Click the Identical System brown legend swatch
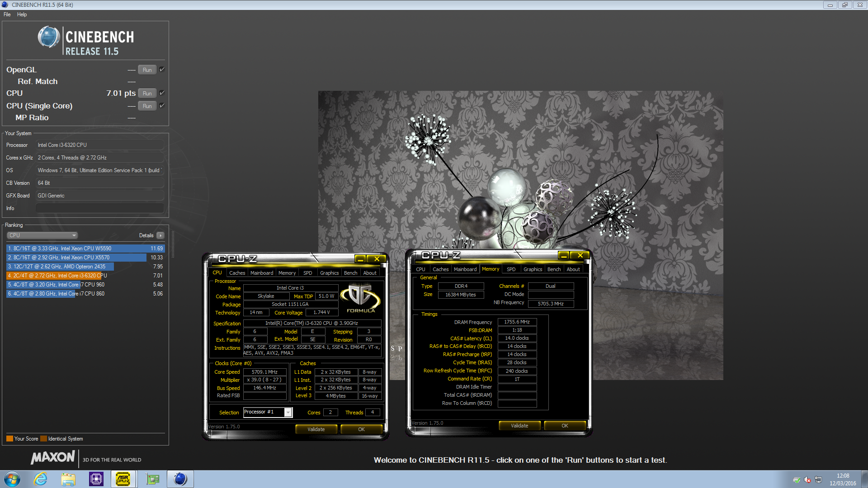The image size is (868, 488). pos(43,439)
